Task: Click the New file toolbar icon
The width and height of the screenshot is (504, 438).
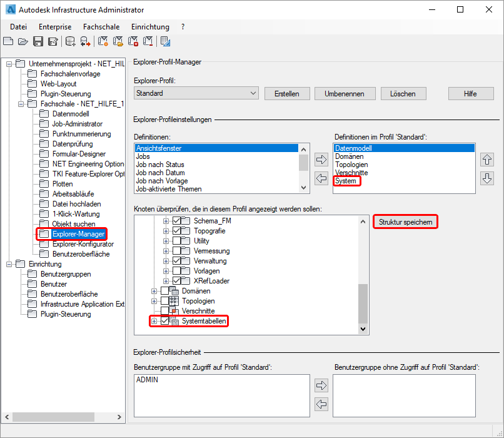Action: coord(8,41)
